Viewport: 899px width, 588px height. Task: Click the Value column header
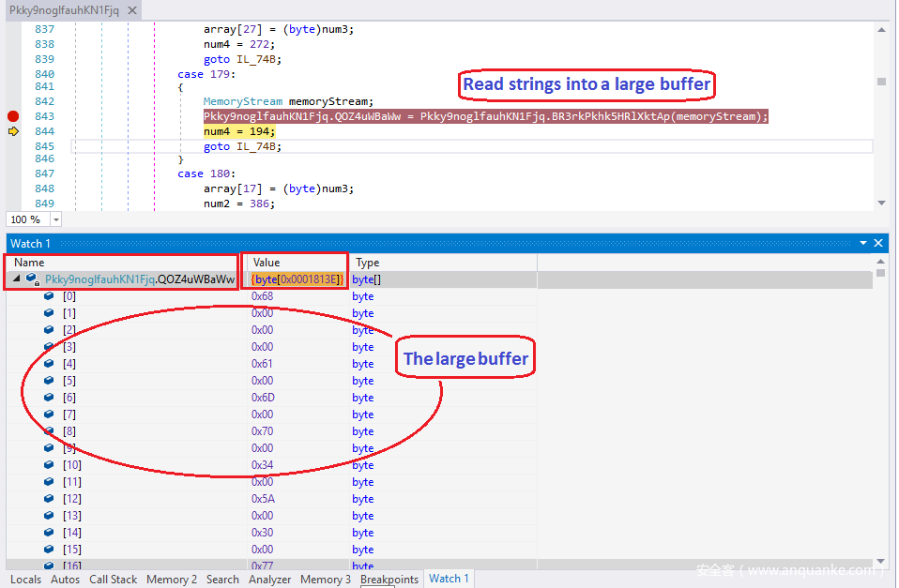(266, 263)
